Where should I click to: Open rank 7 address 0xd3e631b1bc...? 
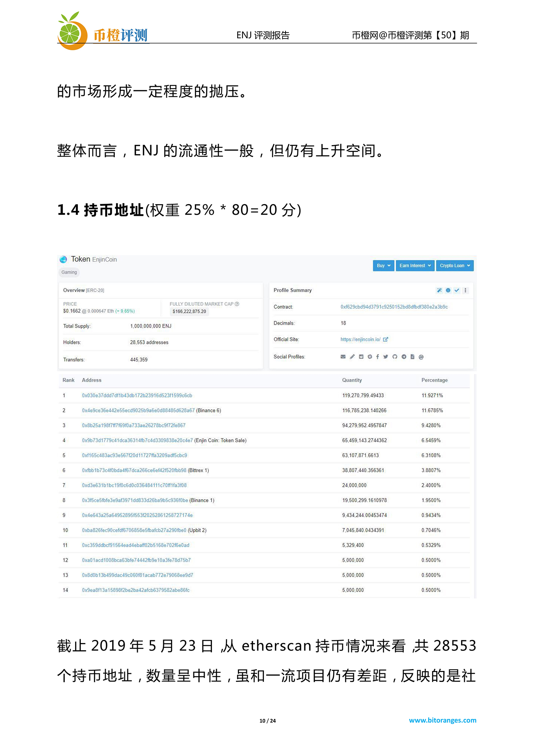[x=134, y=485]
